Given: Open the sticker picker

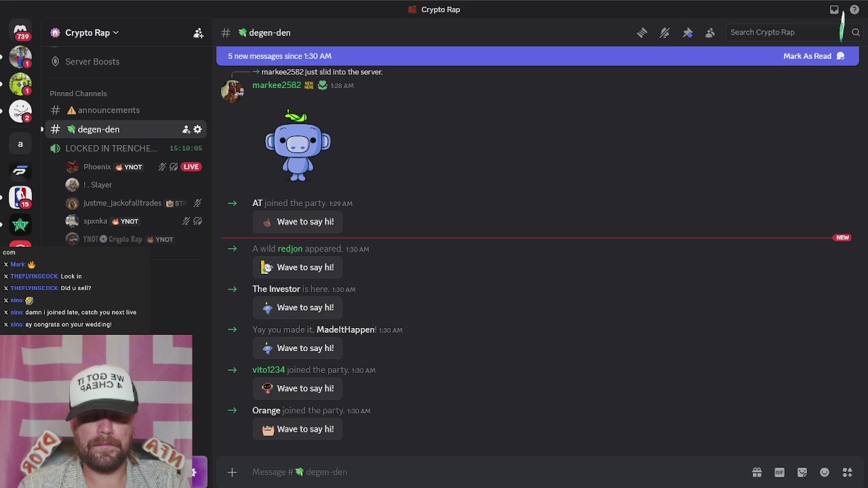Looking at the screenshot, I should click(x=802, y=472).
